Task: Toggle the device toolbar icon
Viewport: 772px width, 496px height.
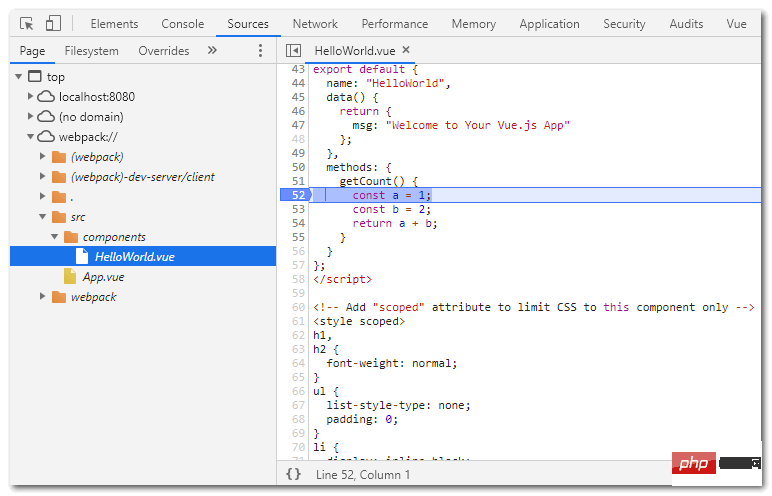Action: (53, 23)
